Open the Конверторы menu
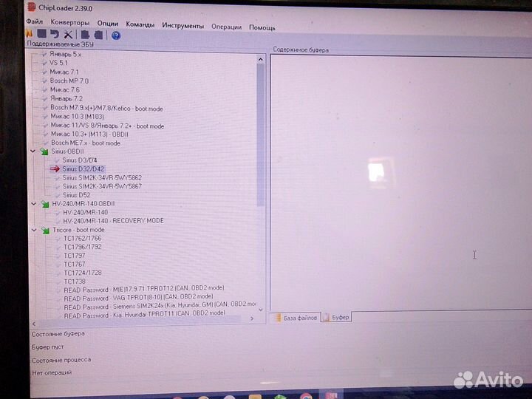This screenshot has height=399, width=532. tap(70, 23)
